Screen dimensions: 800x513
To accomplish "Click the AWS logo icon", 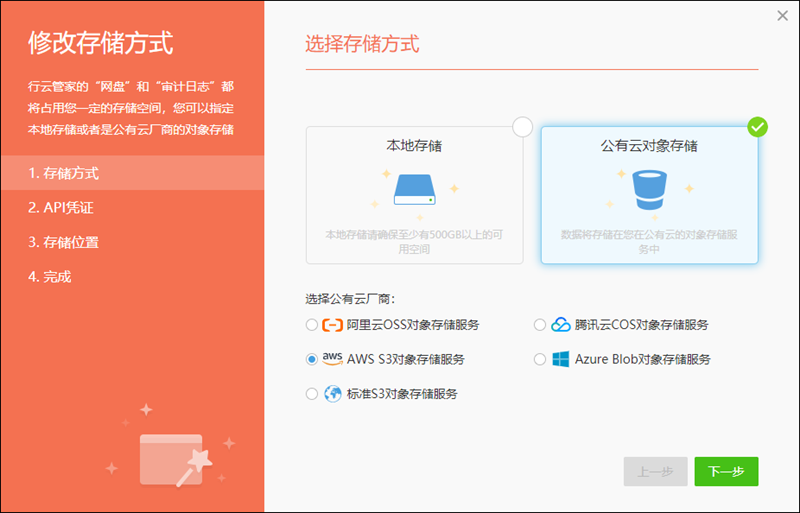I will click(x=332, y=359).
